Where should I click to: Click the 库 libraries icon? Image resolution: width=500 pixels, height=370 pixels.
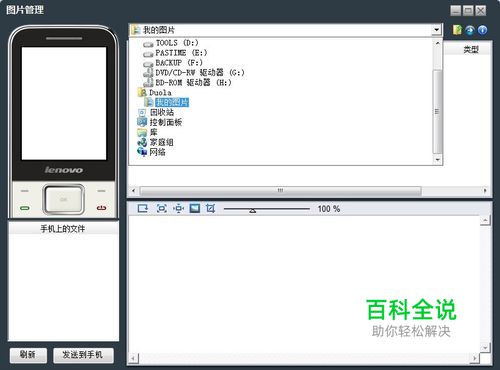point(142,132)
